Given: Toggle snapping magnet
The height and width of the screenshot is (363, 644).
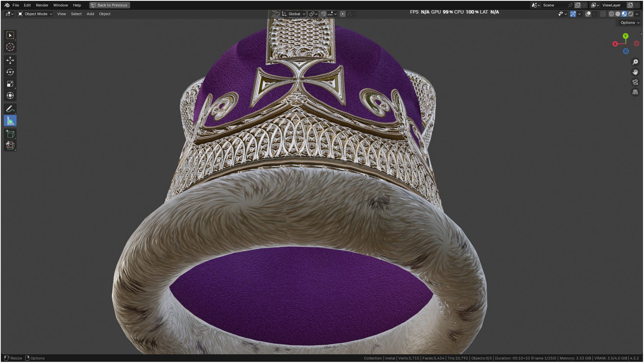Looking at the screenshot, I should pos(323,14).
